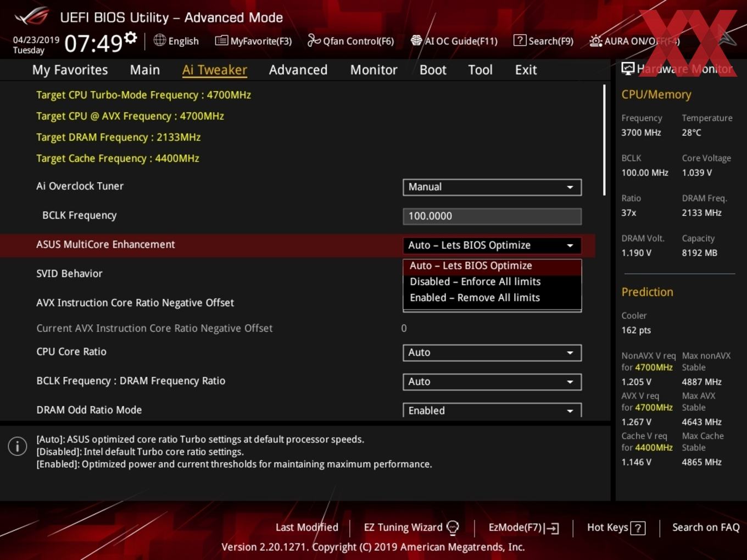Viewport: 747px width, 560px height.
Task: Expand BCLK Frequency : DRAM Frequency Ratio dropdown
Action: tap(492, 382)
